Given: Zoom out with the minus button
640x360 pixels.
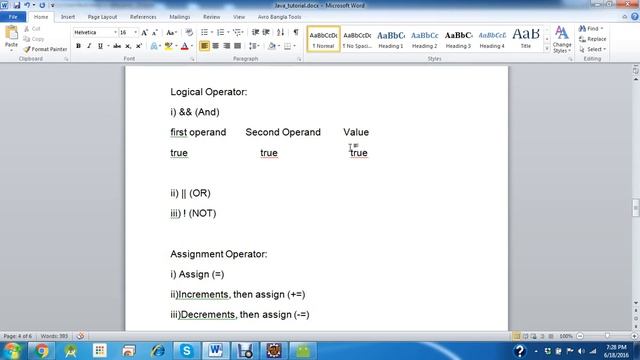Looking at the screenshot, I should [x=580, y=336].
